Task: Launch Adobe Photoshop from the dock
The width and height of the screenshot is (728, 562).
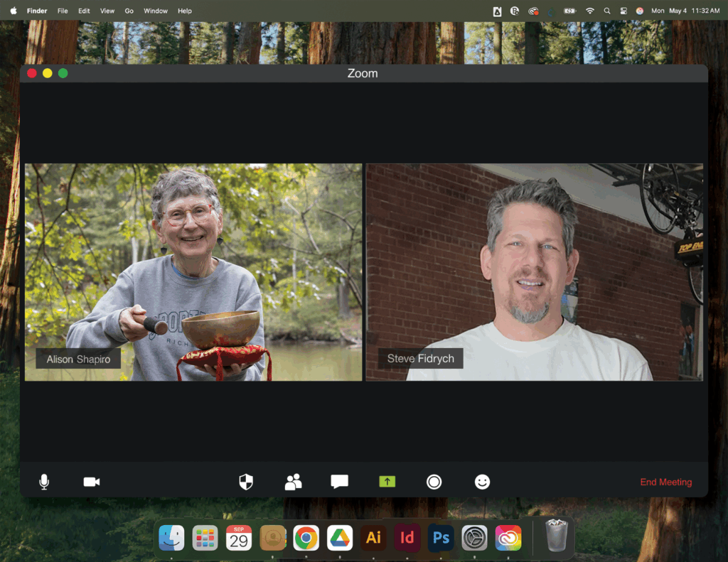Action: point(441,538)
